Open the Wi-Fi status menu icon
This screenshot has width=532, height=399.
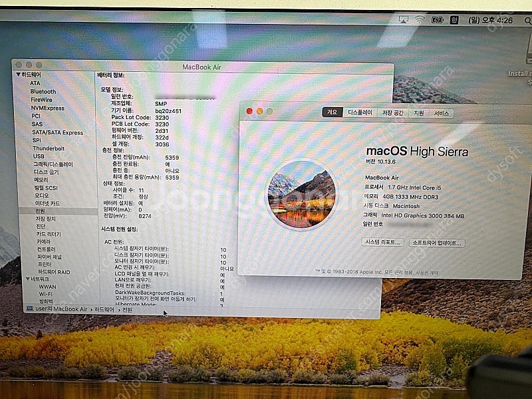tap(420, 19)
